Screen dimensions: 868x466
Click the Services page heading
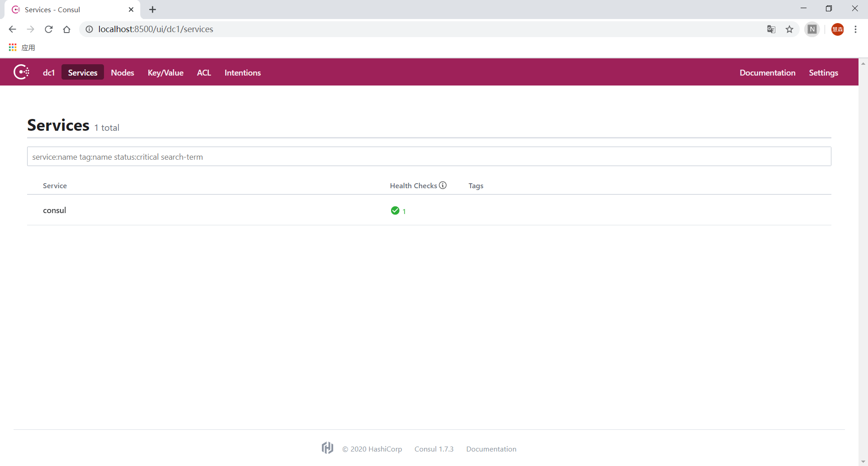(x=58, y=125)
